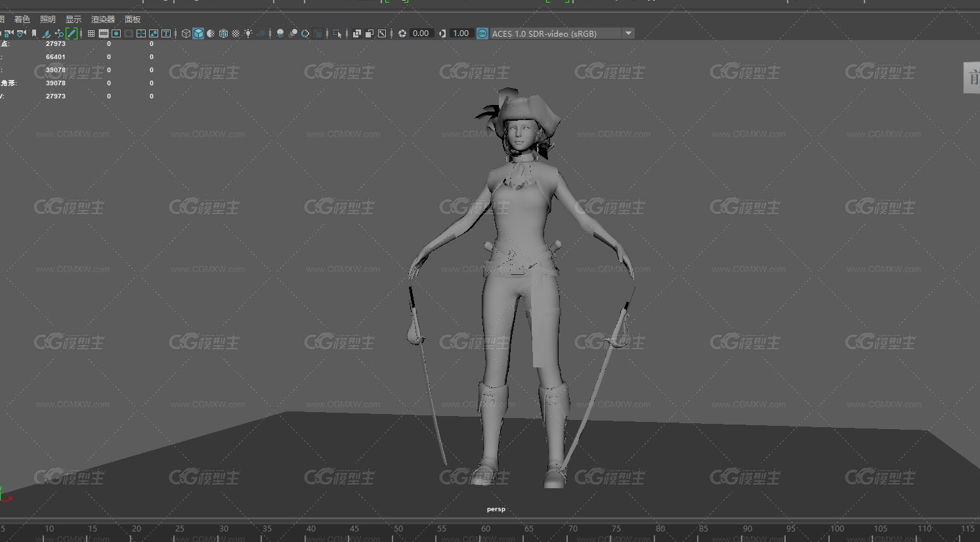Open the 渲染器 (Renderer) panel menu

tap(103, 20)
